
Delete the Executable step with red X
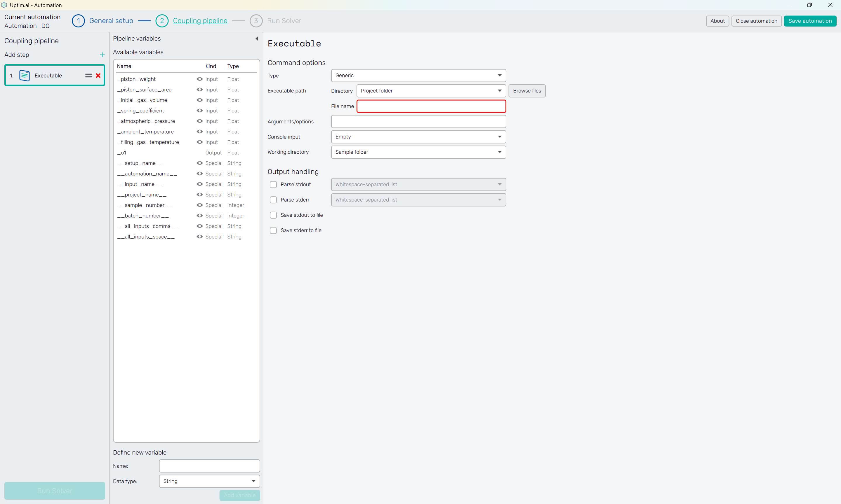pyautogui.click(x=98, y=76)
